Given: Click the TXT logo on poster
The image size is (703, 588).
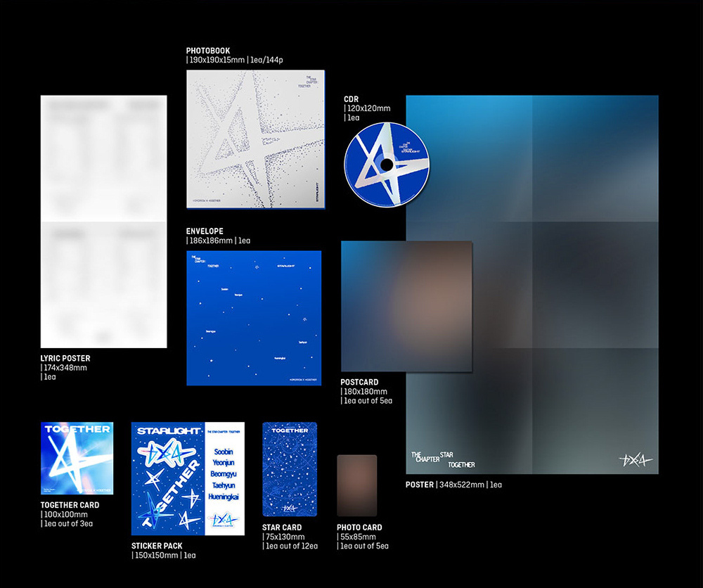Looking at the screenshot, I should 636,460.
